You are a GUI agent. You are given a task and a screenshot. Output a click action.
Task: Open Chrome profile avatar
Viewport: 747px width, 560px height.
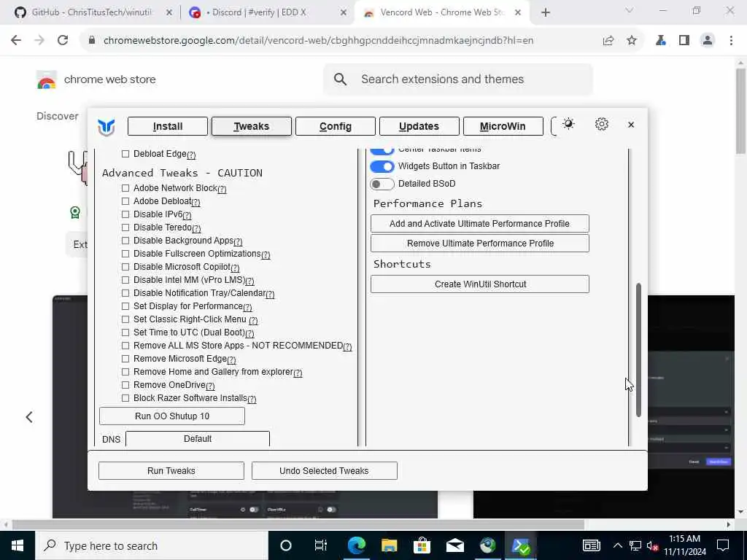coord(708,41)
